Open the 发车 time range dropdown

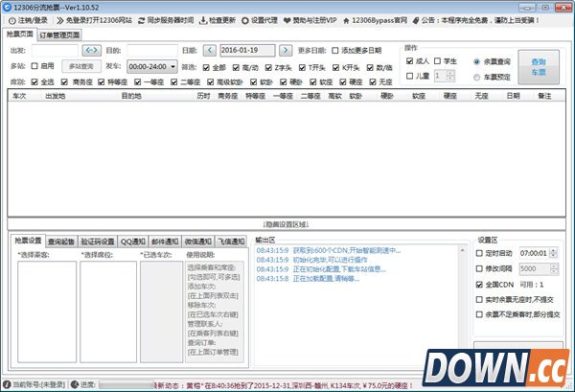coord(152,67)
